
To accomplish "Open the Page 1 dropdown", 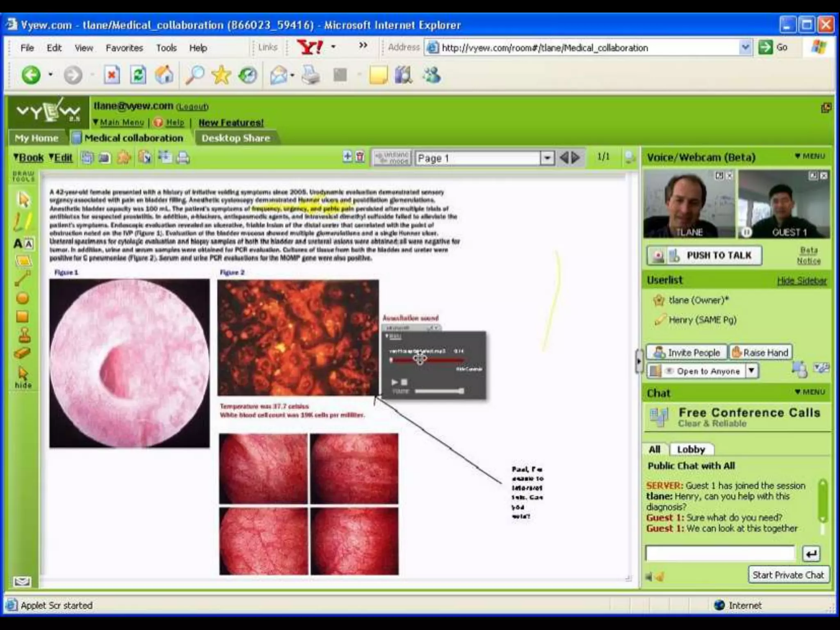I will (547, 158).
